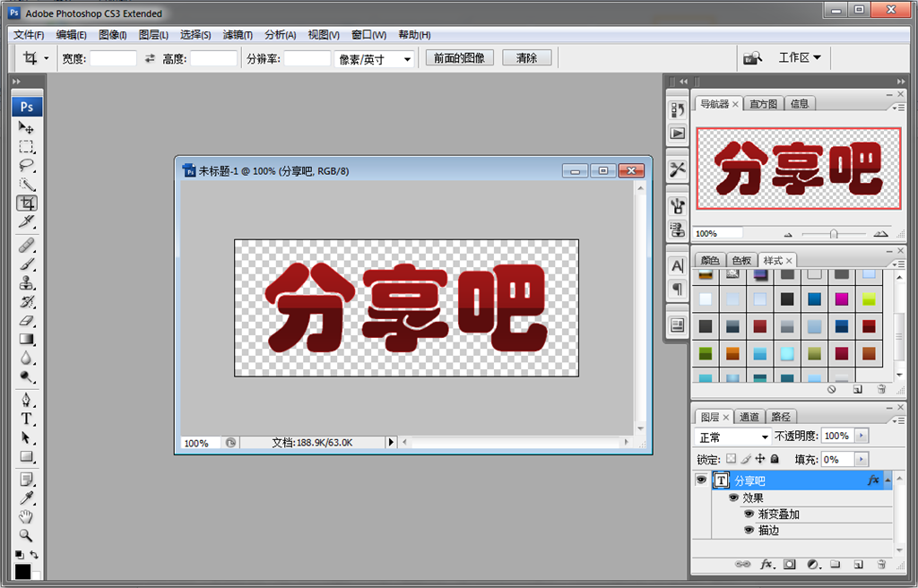Open the 像素/英寸 resolution units dropdown

[375, 58]
